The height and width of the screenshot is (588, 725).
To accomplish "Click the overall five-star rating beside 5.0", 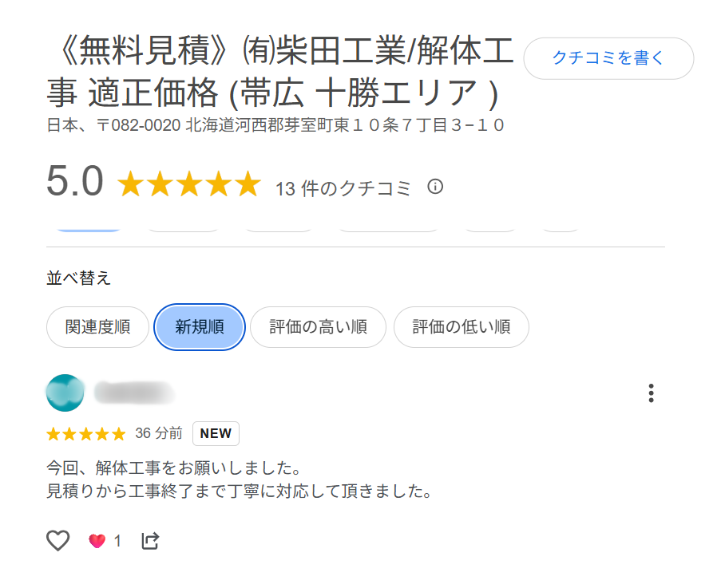I will 189,185.
